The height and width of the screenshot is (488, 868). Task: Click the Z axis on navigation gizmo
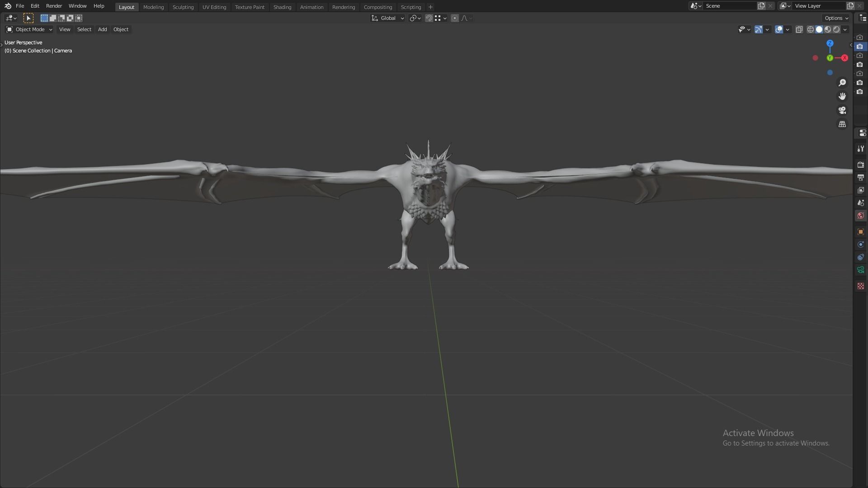tap(830, 43)
